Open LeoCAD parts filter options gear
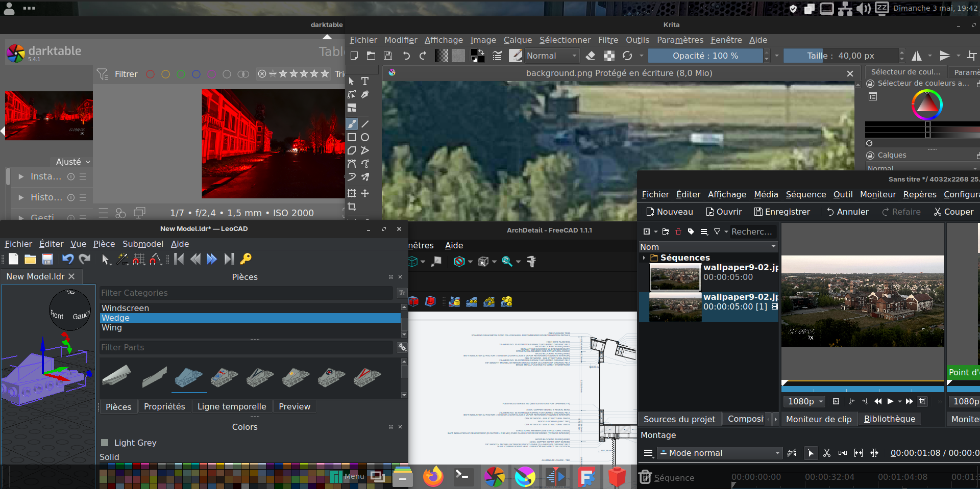This screenshot has height=489, width=980. pyautogui.click(x=402, y=347)
